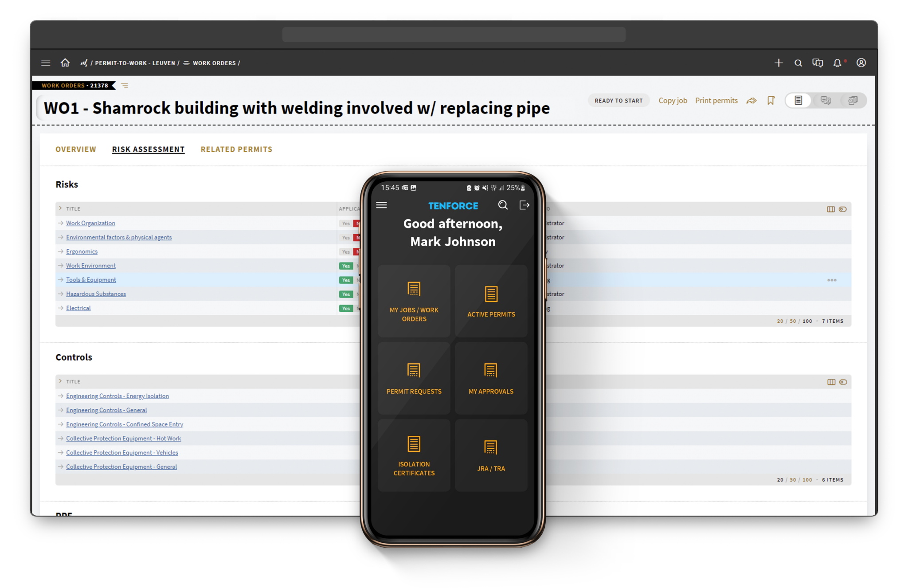The height and width of the screenshot is (588, 908).
Task: Click the Copy job link
Action: point(673,101)
